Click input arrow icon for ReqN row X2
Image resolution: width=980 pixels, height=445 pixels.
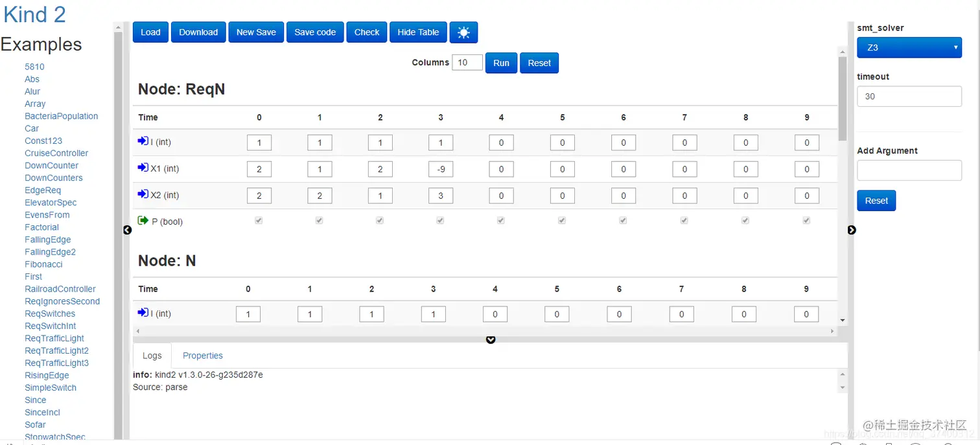pos(143,194)
